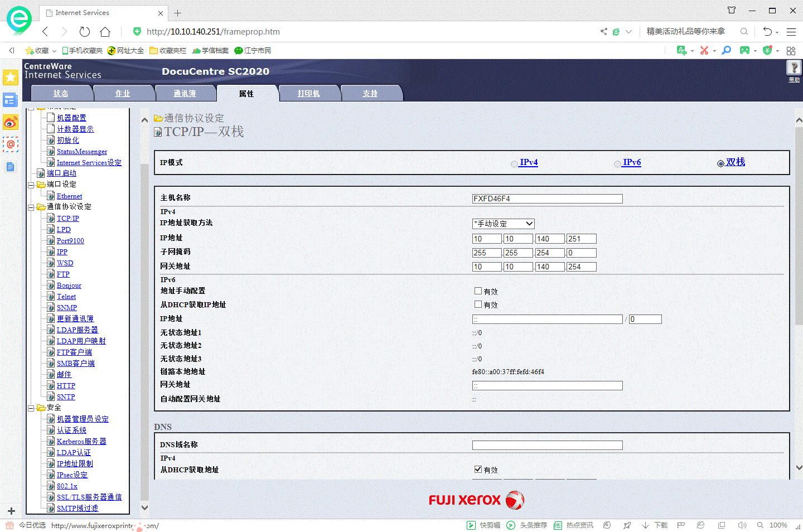Viewport: 803px width, 532px height.
Task: Open the 下载 download manager icon
Action: pos(656,525)
